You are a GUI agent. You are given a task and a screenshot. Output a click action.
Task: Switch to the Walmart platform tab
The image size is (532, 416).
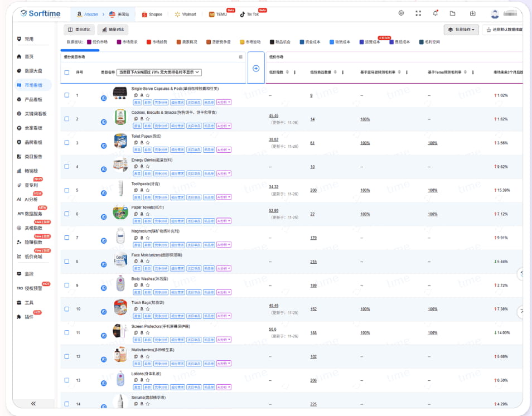[x=186, y=14]
